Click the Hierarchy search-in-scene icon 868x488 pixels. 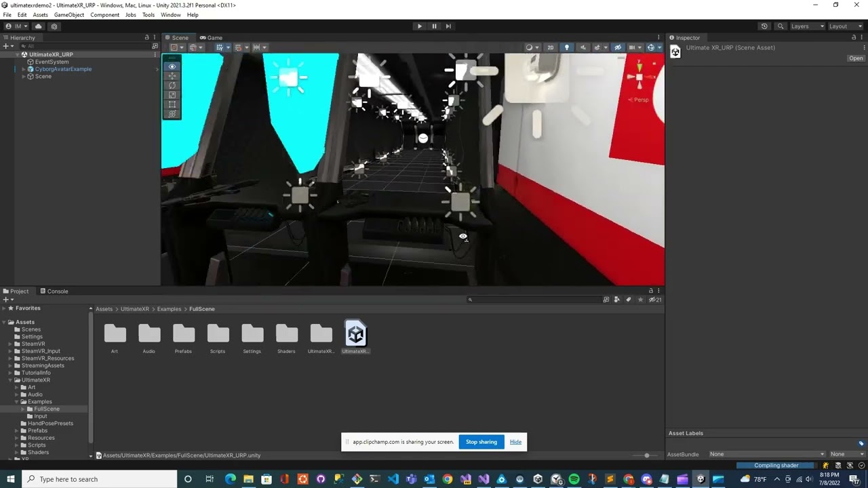[155, 46]
